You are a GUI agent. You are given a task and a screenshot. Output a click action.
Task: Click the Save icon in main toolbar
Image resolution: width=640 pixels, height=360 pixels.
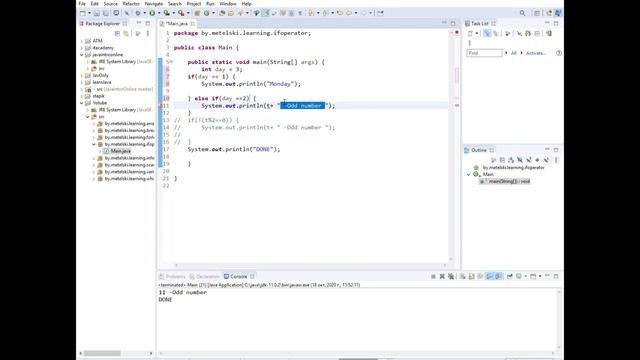tap(97, 13)
